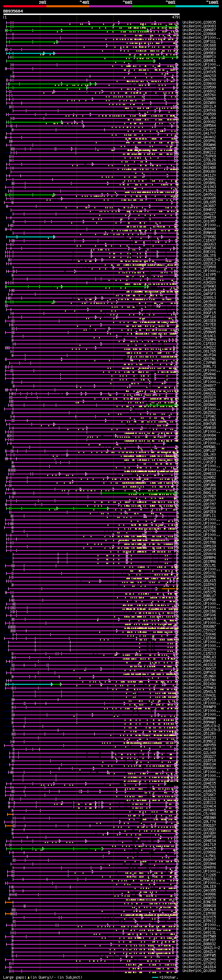Open the UniRef100_A2Y786 hit
Image resolution: width=222 pixels, height=980 pixels.
[199, 531]
